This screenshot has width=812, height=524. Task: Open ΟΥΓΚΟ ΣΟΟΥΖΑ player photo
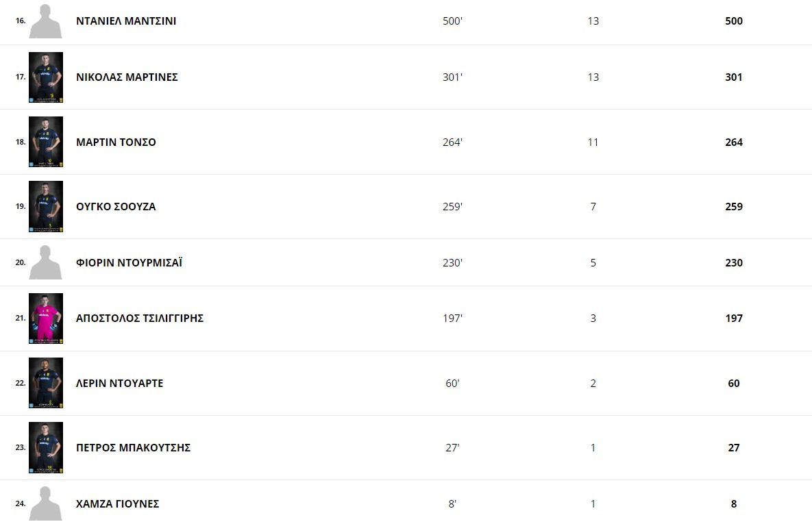46,207
